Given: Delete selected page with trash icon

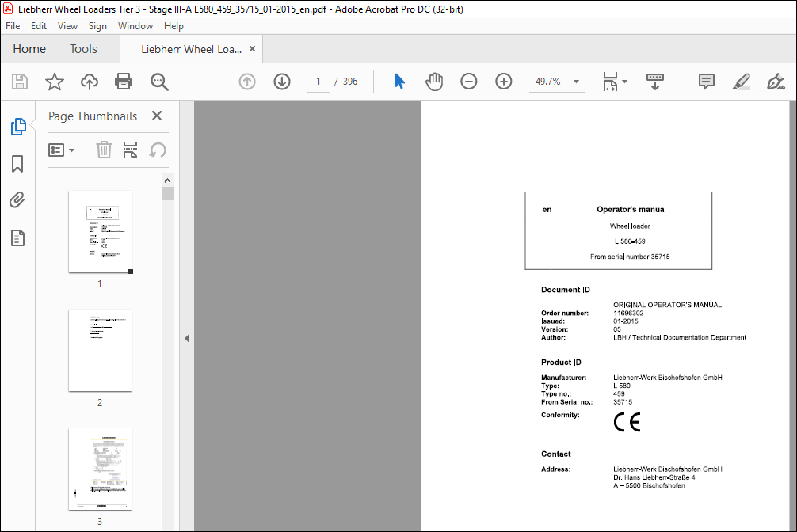Looking at the screenshot, I should (x=104, y=150).
